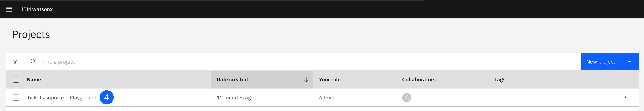Viewport: 644px width, 111px height.
Task: Open the project filter funnel icon
Action: click(15, 61)
